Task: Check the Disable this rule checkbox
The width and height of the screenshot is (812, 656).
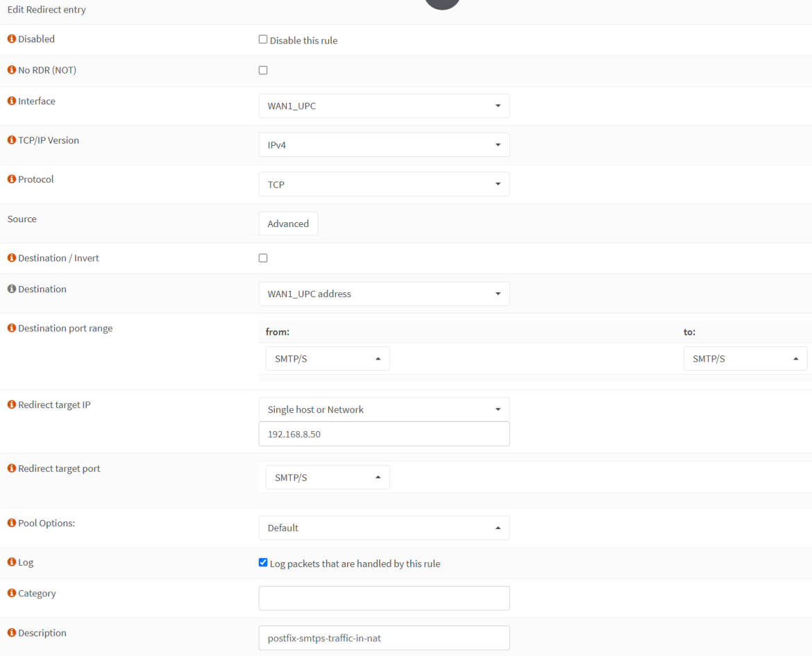Action: click(262, 39)
